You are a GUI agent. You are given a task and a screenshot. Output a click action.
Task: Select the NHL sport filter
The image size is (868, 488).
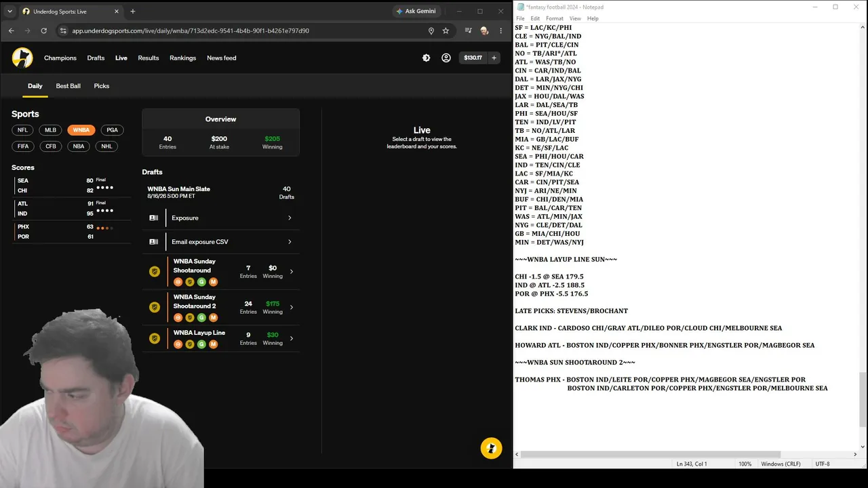106,146
